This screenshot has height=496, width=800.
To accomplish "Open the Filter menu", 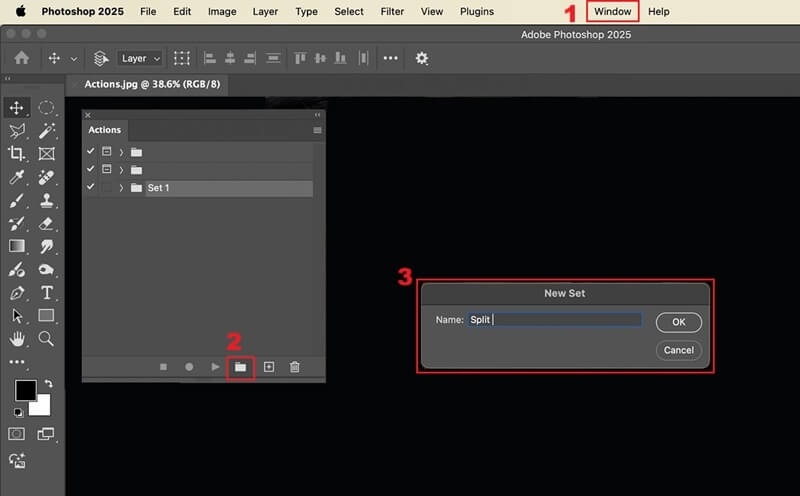I will pos(393,12).
